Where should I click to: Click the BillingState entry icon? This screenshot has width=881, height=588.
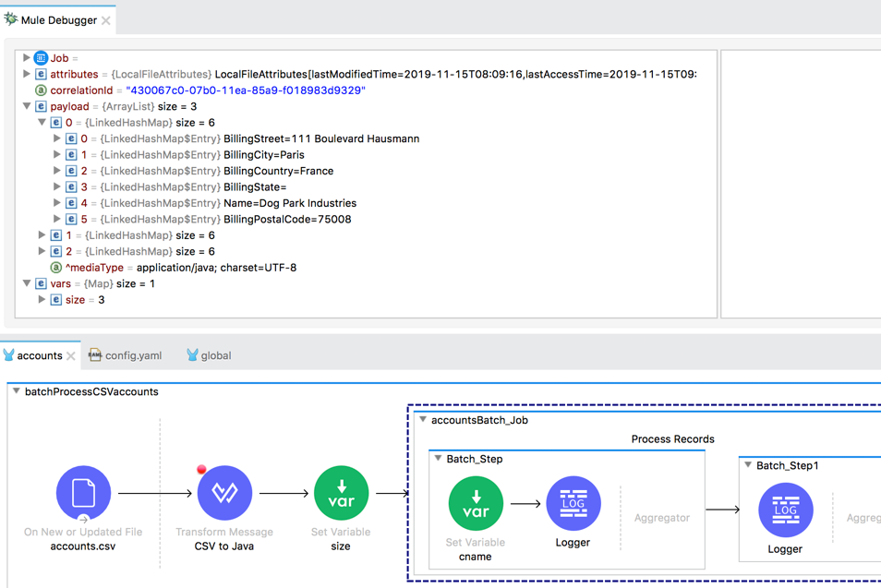click(x=71, y=186)
